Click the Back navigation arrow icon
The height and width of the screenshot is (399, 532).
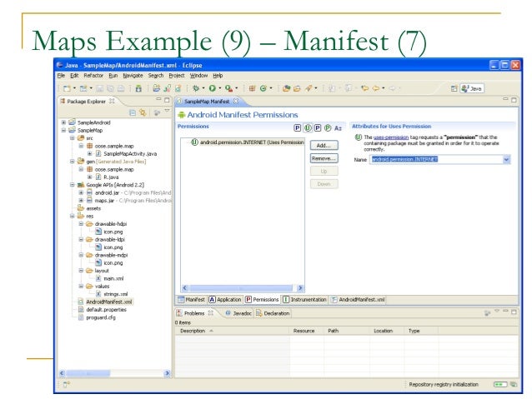376,88
